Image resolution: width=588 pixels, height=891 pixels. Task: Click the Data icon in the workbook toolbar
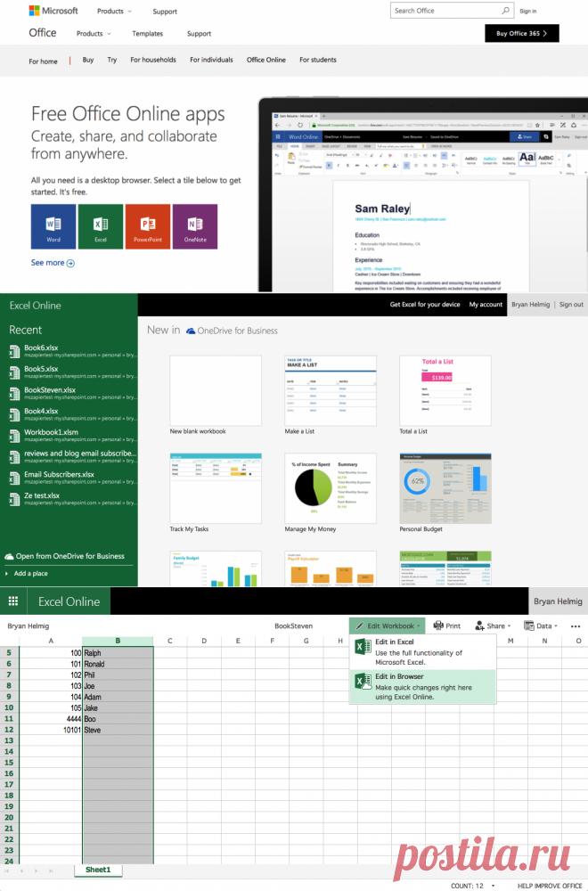coord(529,625)
